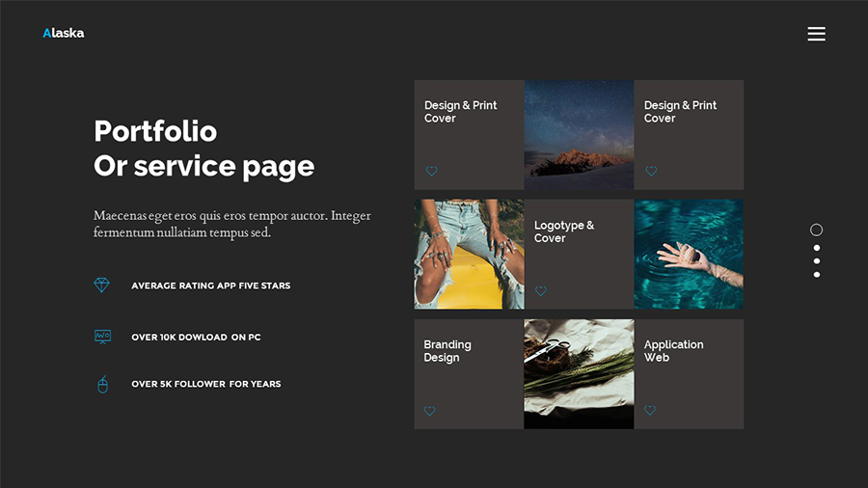
Task: Click heart icon on Logotype & Cover tile
Action: click(541, 291)
